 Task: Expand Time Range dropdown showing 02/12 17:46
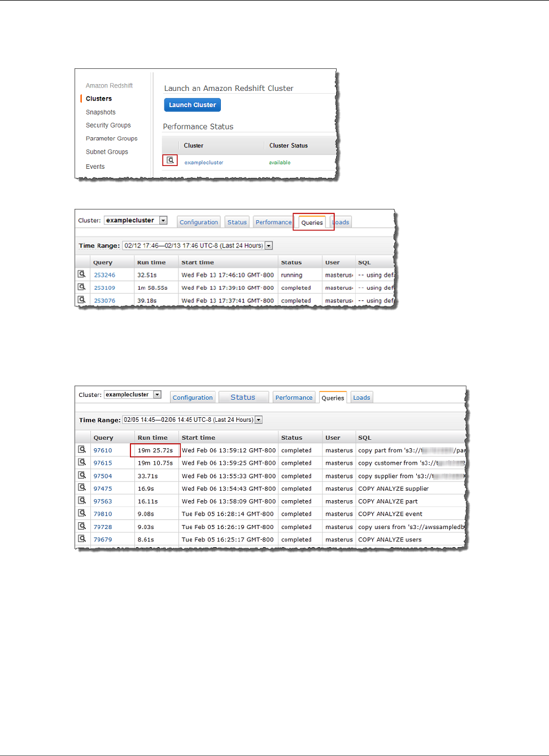(x=269, y=246)
